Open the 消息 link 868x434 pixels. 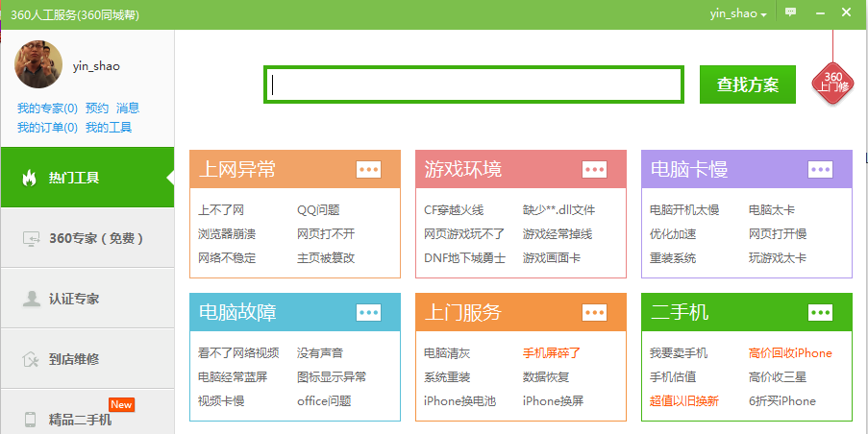pyautogui.click(x=128, y=108)
